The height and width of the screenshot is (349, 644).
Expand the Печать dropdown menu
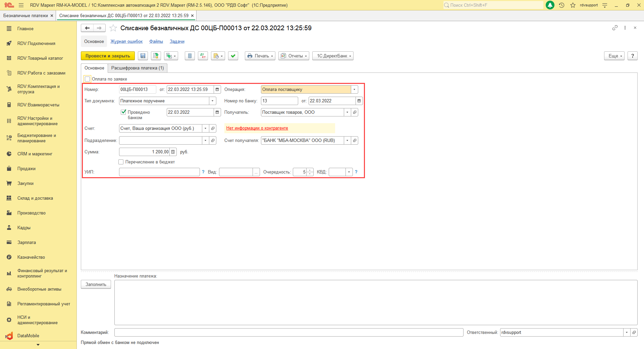click(260, 56)
